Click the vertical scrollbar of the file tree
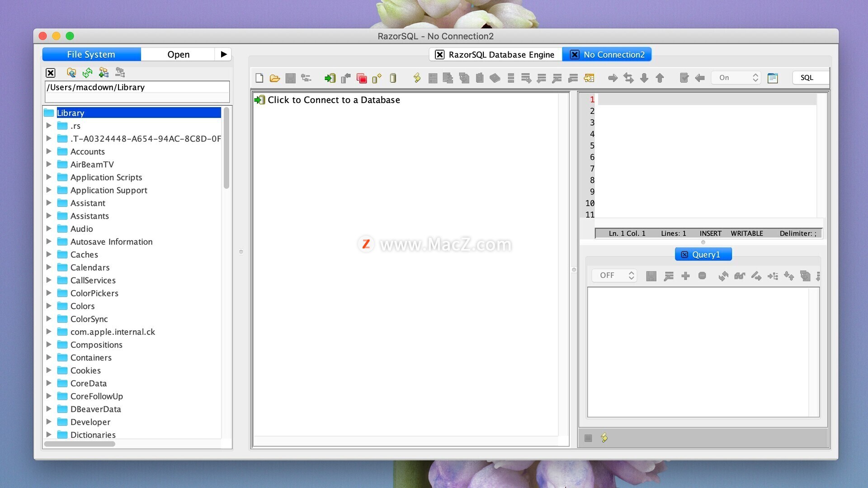The image size is (868, 488). point(226,148)
